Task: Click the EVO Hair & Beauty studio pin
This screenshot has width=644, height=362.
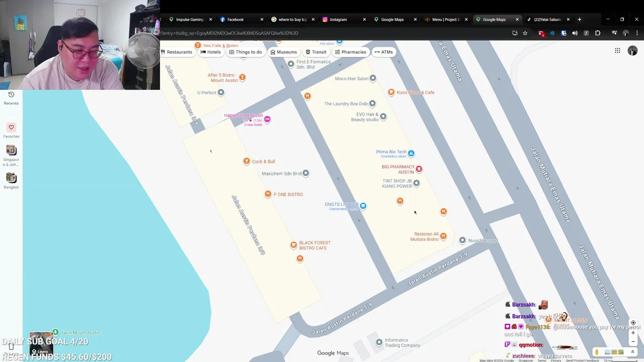Action: coord(383,116)
